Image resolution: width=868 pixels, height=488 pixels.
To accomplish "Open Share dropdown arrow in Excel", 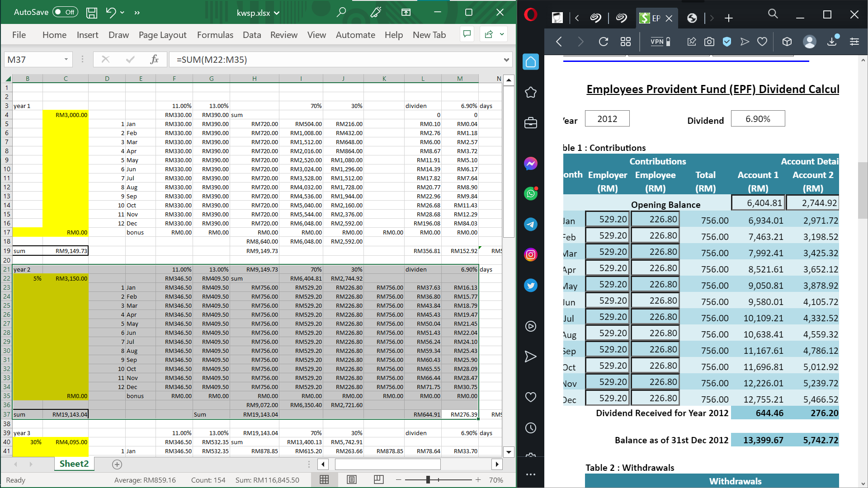I will tap(502, 34).
